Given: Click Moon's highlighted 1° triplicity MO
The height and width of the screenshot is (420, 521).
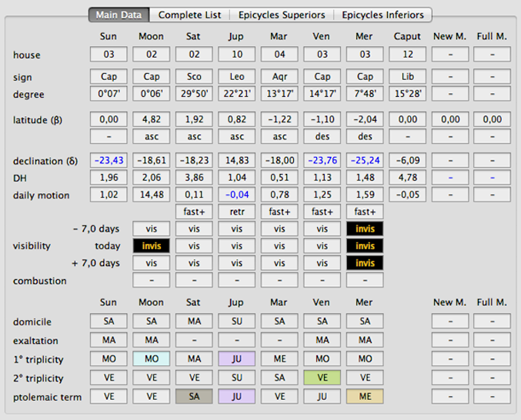Looking at the screenshot, I should [151, 359].
